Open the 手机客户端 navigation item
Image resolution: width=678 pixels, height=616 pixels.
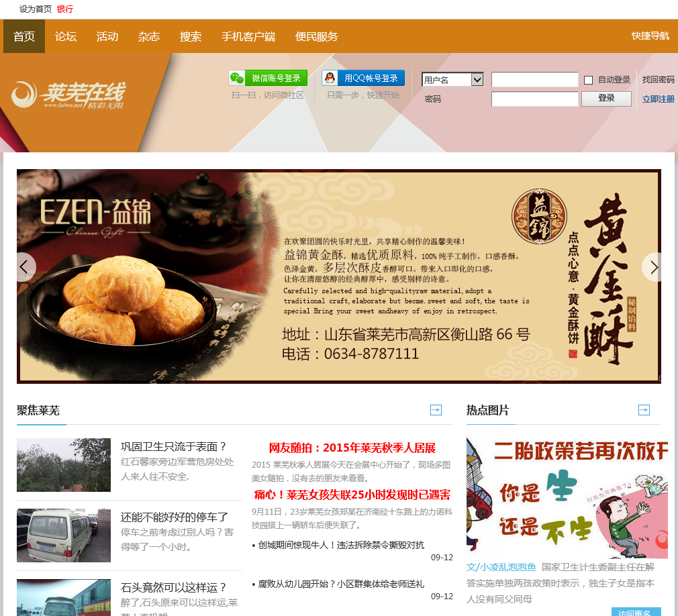click(248, 36)
